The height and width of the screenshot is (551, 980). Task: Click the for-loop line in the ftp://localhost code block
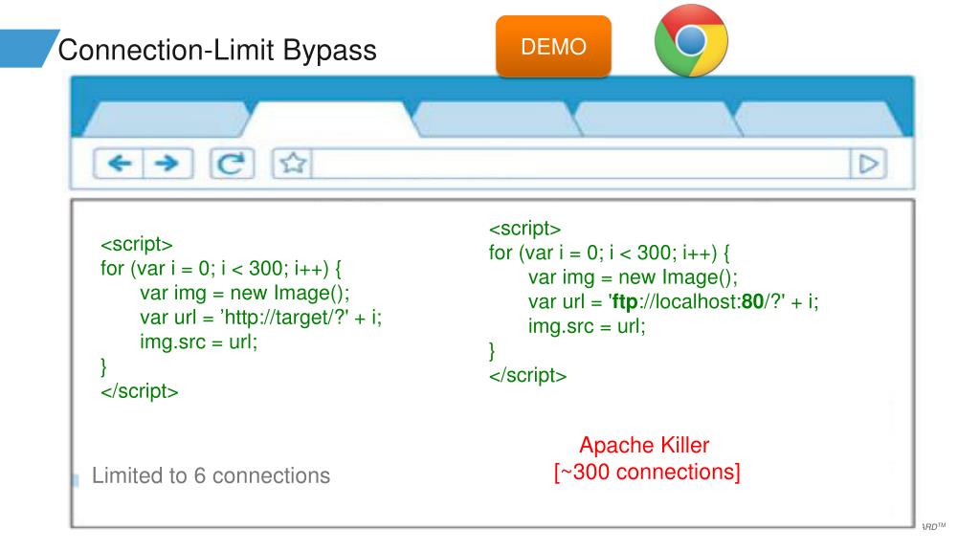(x=609, y=253)
